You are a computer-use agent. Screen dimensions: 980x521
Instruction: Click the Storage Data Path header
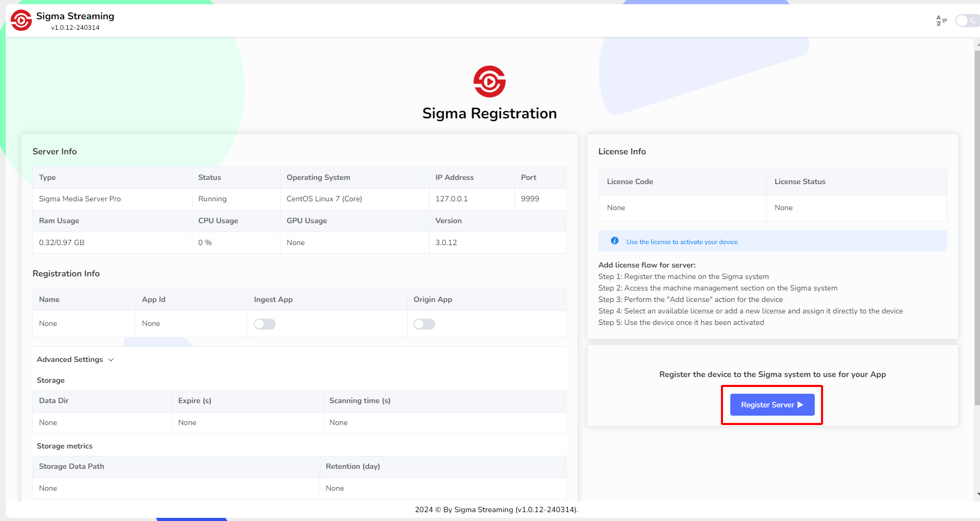pos(71,466)
